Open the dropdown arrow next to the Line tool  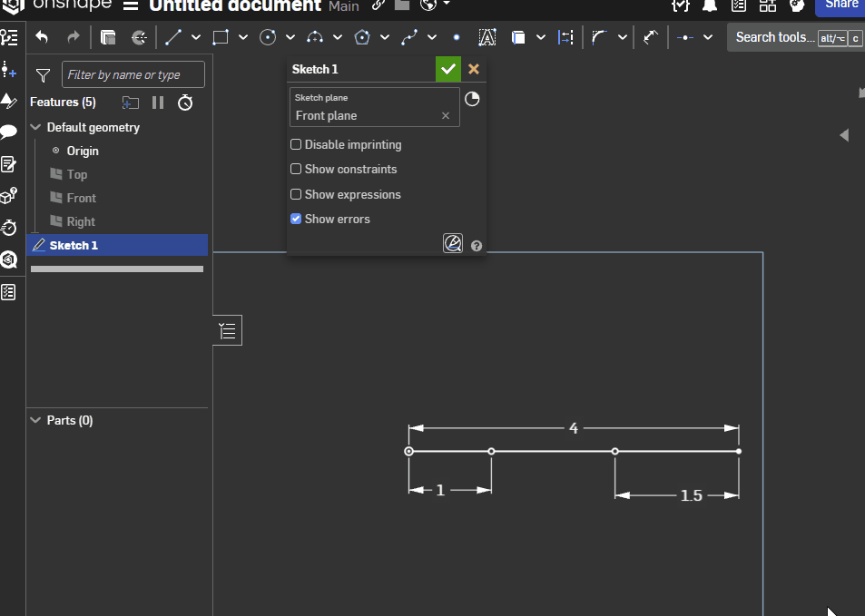pos(196,37)
